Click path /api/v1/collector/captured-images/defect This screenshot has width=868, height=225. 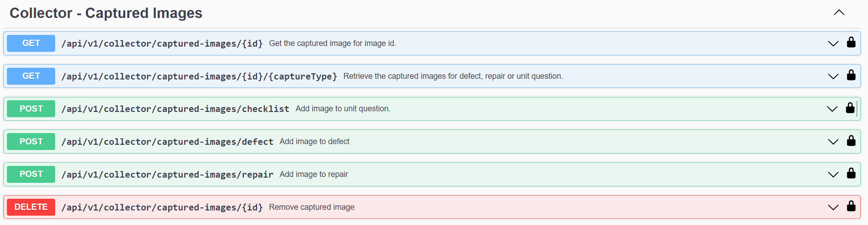click(x=167, y=142)
